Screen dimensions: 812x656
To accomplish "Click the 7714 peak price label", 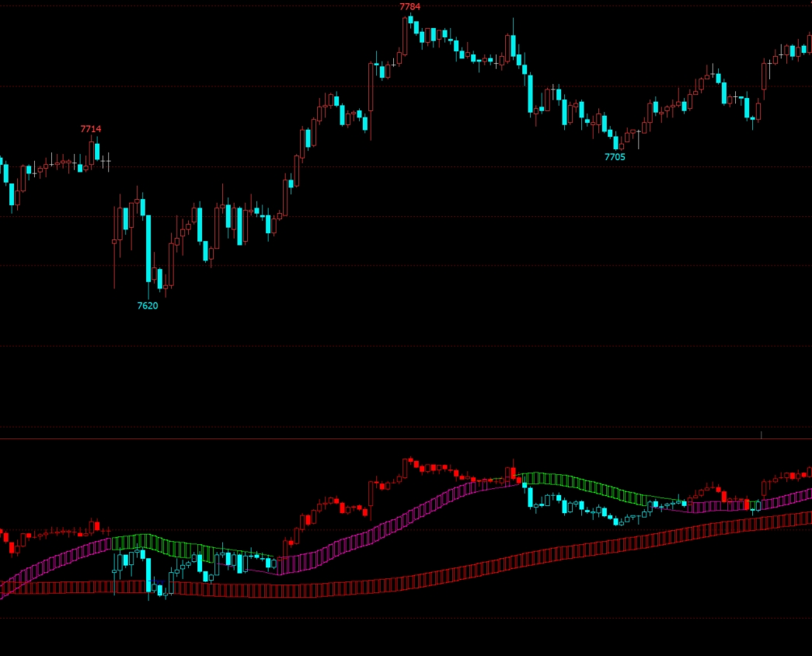I will point(91,129).
